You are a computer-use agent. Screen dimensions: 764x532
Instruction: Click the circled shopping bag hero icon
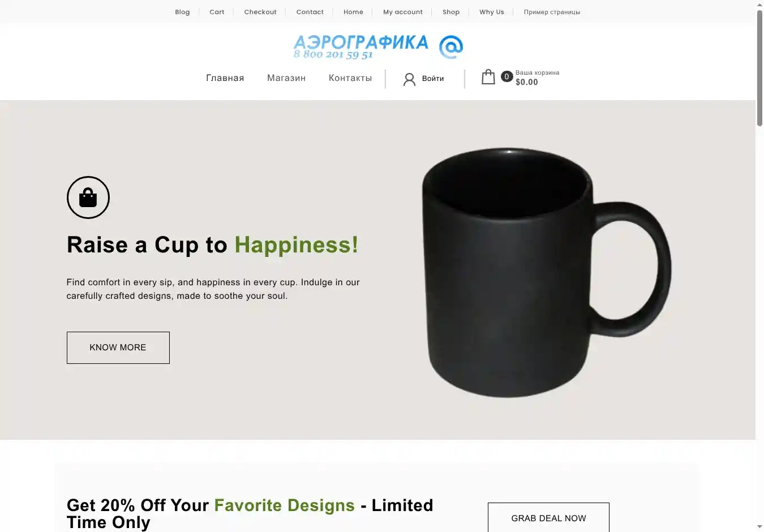(x=88, y=198)
